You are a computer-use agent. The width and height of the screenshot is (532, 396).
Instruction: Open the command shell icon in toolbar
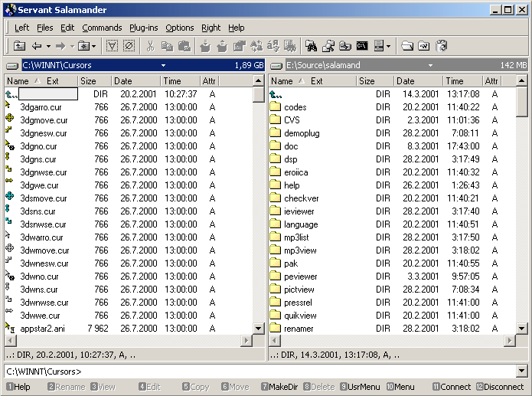point(362,46)
